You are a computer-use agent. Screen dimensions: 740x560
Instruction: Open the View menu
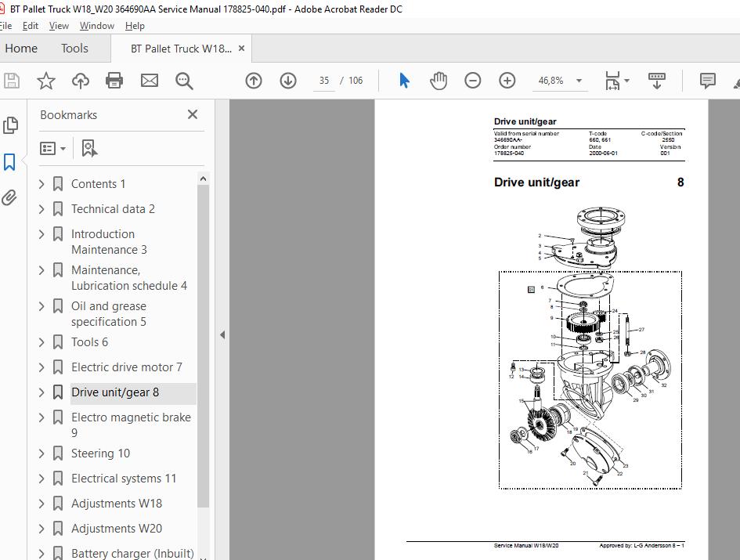point(59,26)
